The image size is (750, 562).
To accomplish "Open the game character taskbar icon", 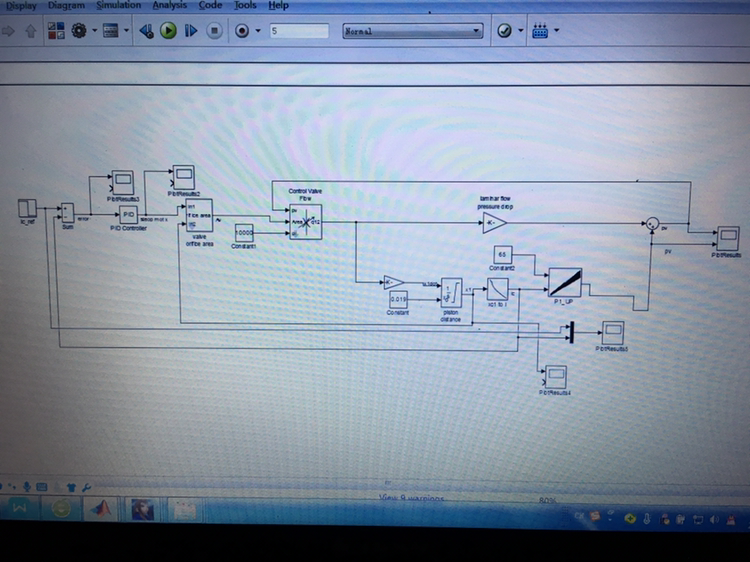I will pos(143,508).
